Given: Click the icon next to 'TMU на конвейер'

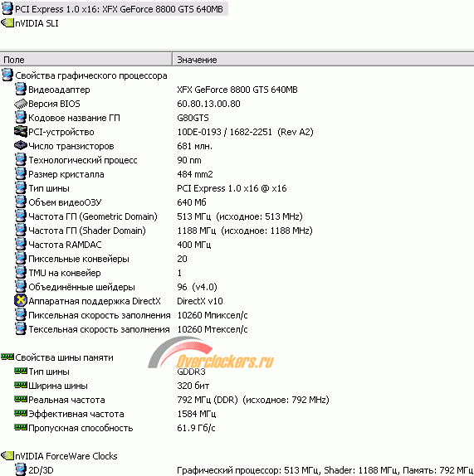Looking at the screenshot, I should coord(21,273).
